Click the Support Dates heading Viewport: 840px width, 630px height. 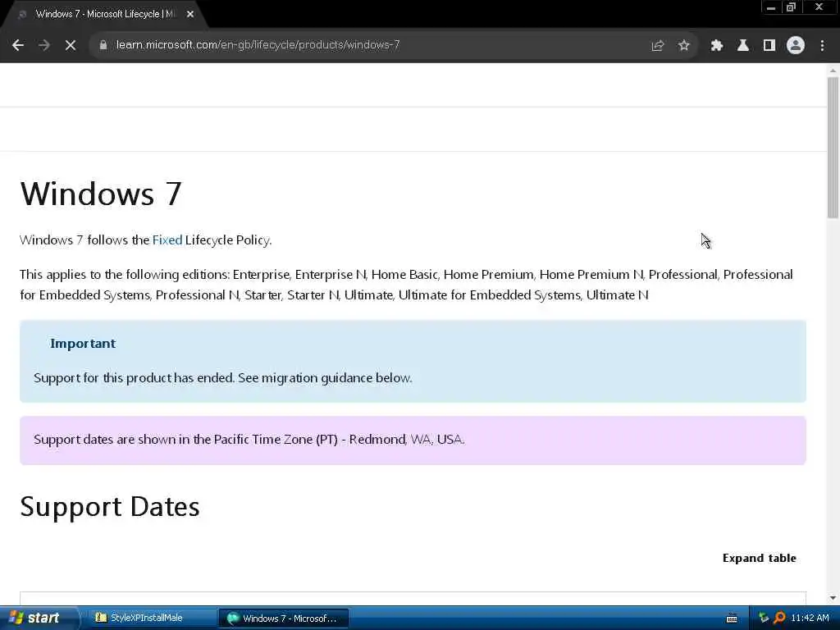point(110,507)
